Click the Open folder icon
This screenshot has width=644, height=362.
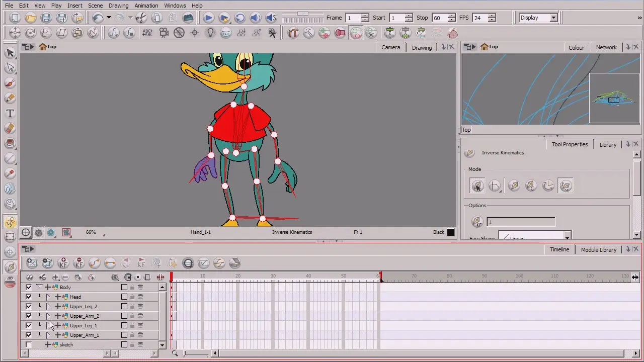pyautogui.click(x=31, y=18)
